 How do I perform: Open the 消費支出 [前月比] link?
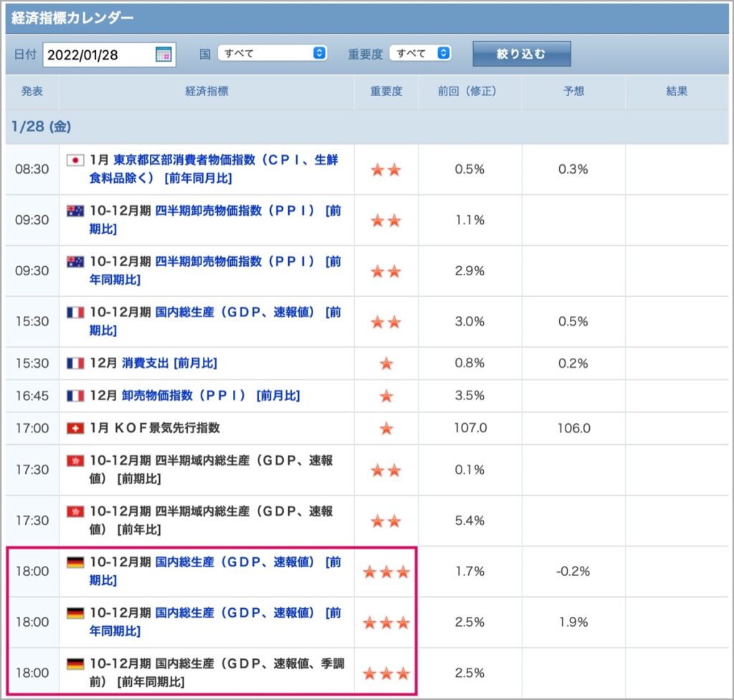[x=169, y=363]
